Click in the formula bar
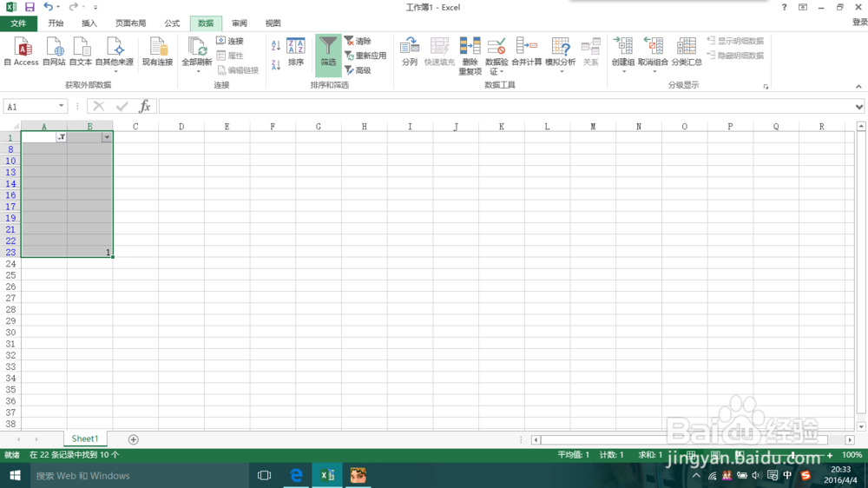 point(505,106)
